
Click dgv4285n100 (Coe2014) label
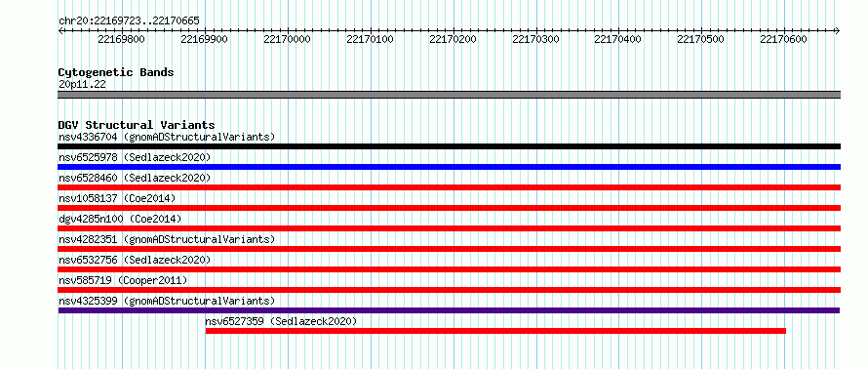[x=120, y=219]
